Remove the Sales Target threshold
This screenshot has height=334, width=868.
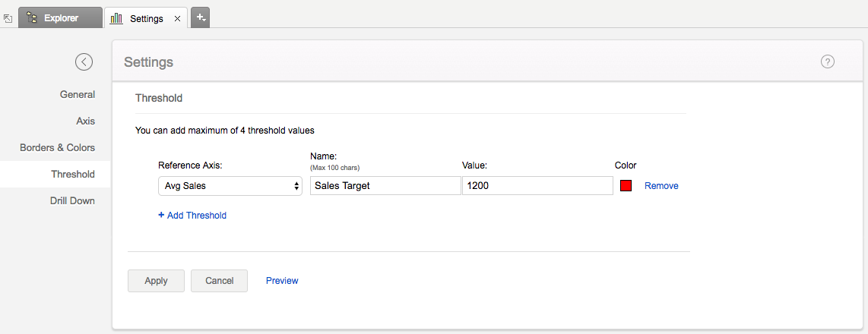click(x=661, y=186)
